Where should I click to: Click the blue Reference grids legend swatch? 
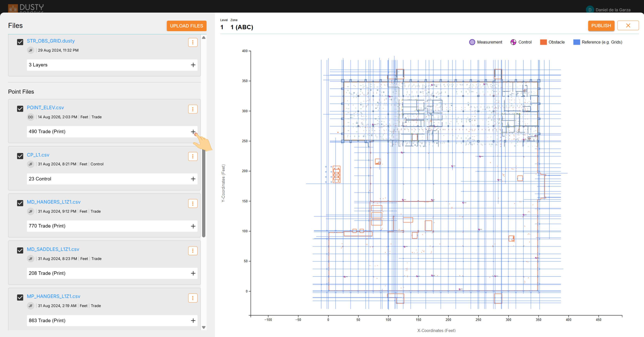(x=577, y=42)
